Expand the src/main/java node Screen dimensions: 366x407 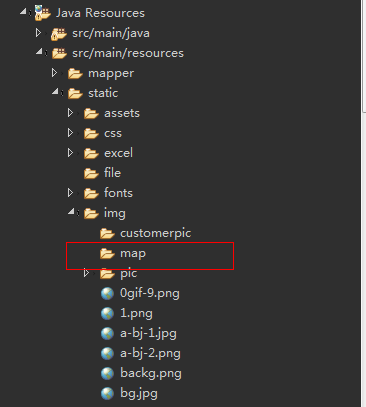tap(38, 33)
